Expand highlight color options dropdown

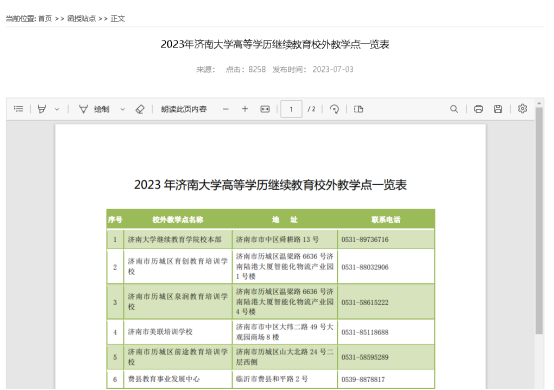coord(57,109)
